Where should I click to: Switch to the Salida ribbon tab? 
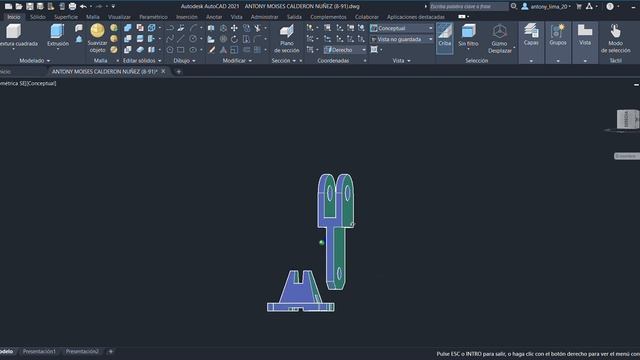coord(294,17)
